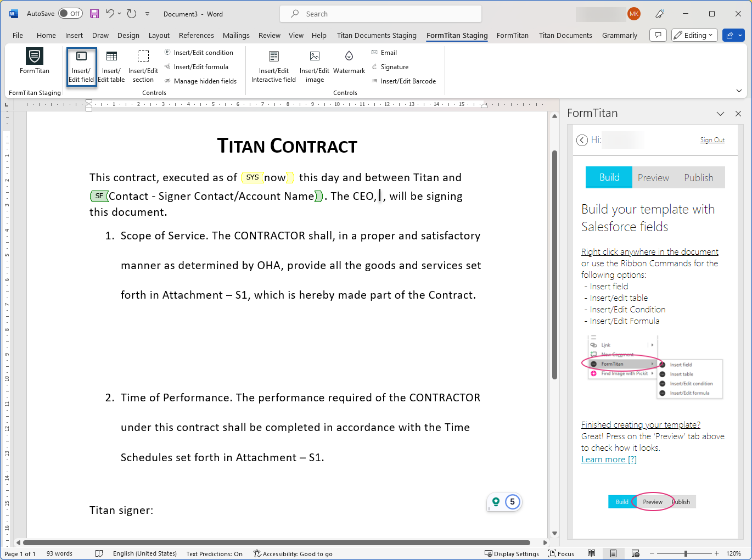Undo the last action

[x=110, y=14]
